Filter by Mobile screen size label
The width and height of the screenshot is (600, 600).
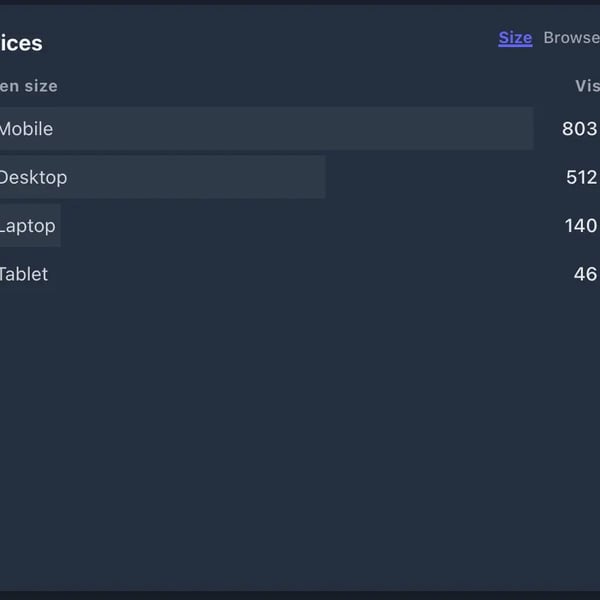point(26,129)
